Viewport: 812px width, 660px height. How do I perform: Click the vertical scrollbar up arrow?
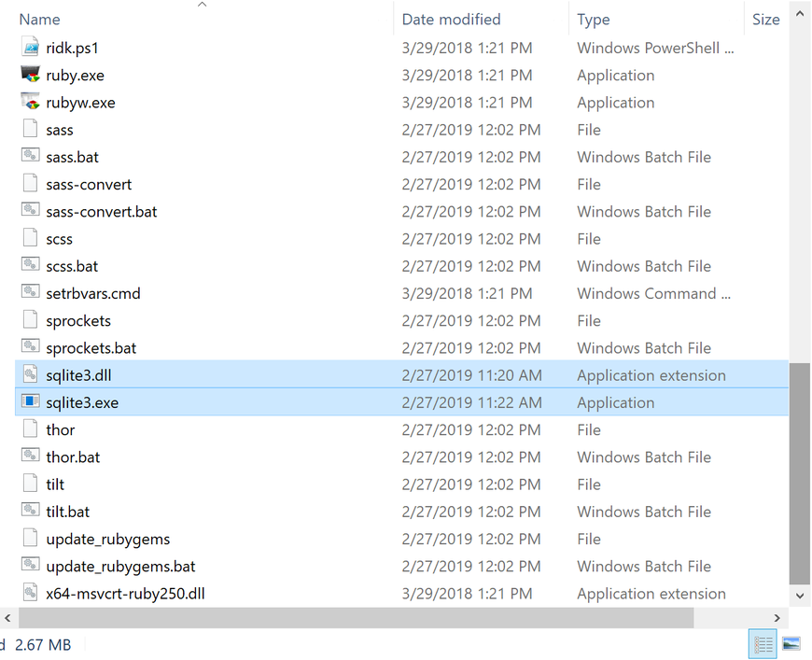pos(800,14)
